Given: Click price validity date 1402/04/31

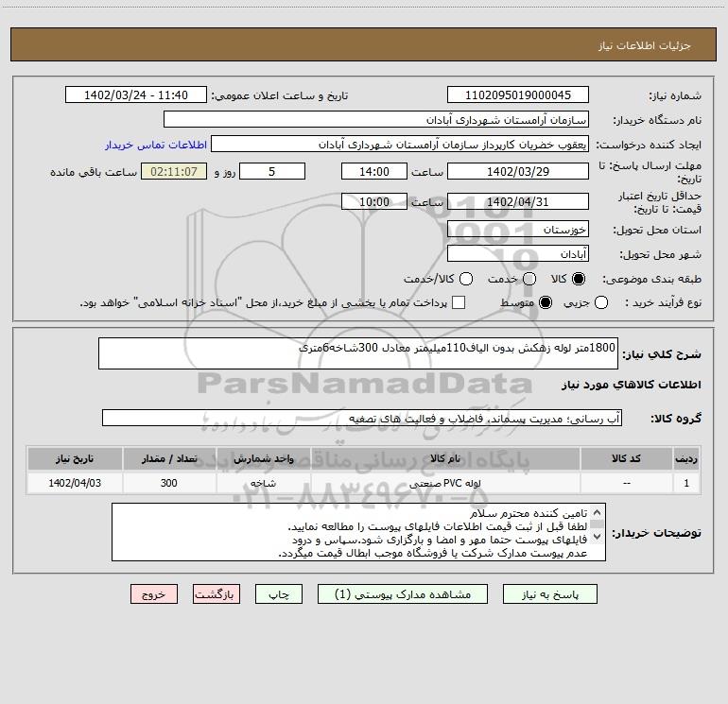Looking at the screenshot, I should click(518, 201).
